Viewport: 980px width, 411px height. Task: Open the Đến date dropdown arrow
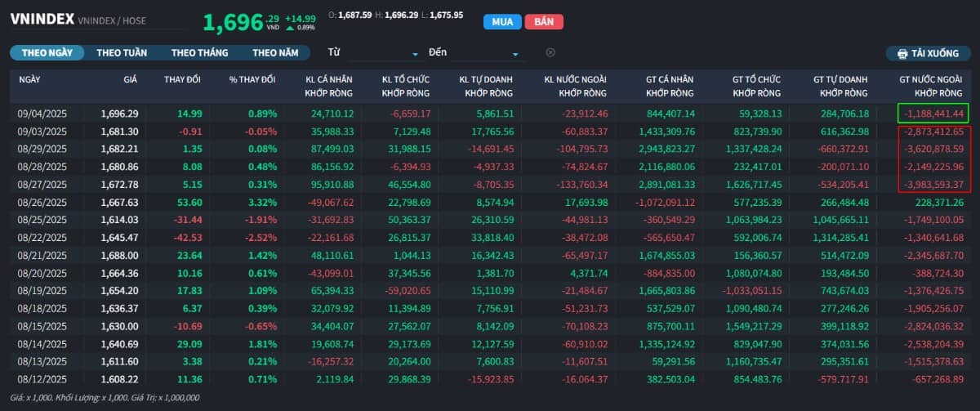515,54
